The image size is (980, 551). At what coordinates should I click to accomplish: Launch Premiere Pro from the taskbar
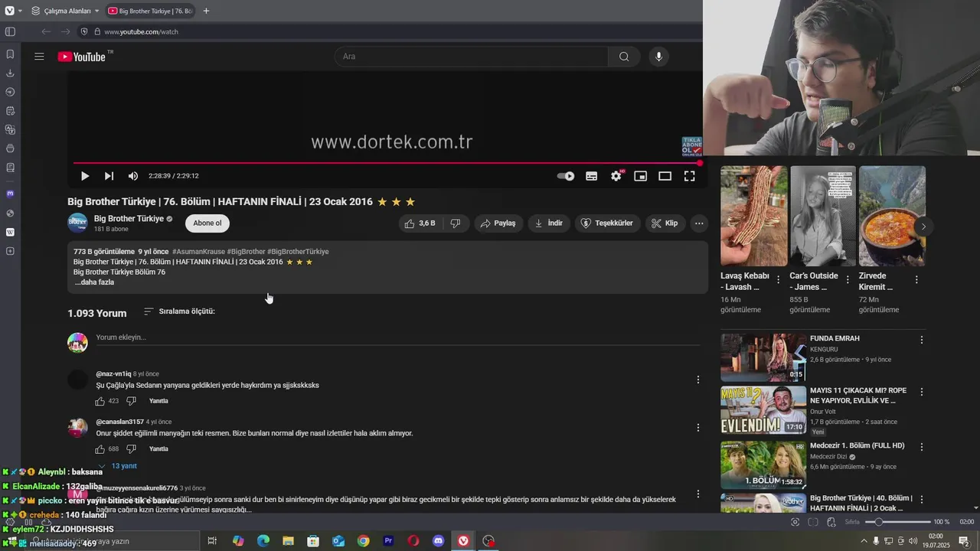coord(388,541)
